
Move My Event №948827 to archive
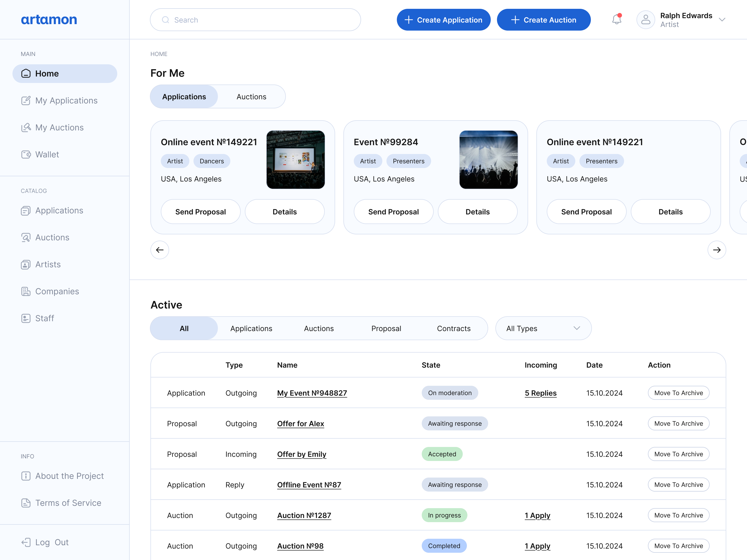[679, 393]
